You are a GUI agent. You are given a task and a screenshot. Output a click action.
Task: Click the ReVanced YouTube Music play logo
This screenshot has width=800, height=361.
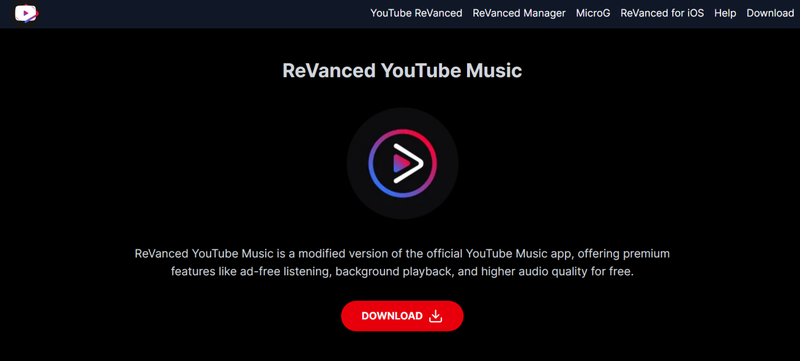click(403, 163)
